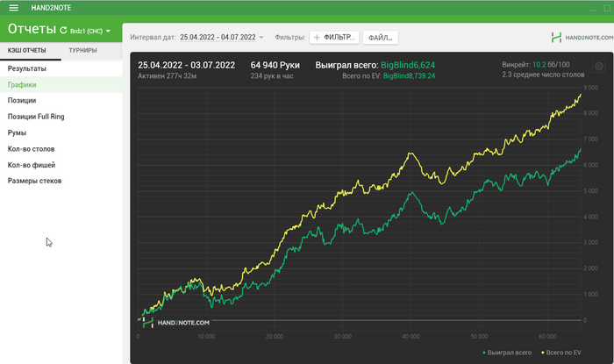Click the Файл button

click(380, 38)
